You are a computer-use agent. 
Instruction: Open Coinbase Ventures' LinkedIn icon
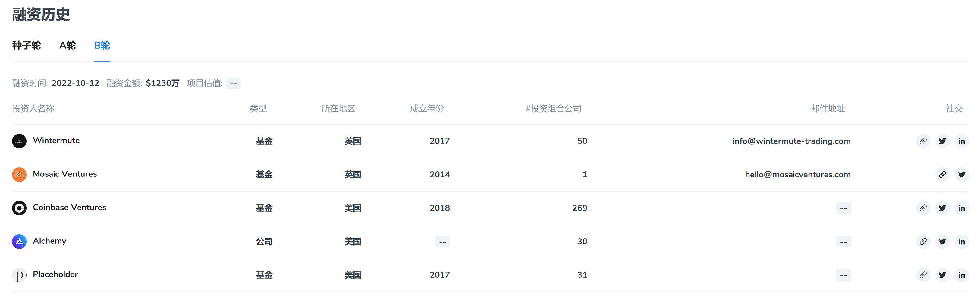point(961,208)
